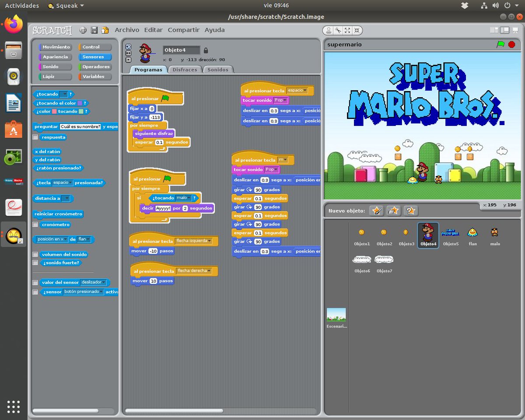Screen dimensions: 525x420
Task: Open the Editar menu
Action: pos(153,30)
